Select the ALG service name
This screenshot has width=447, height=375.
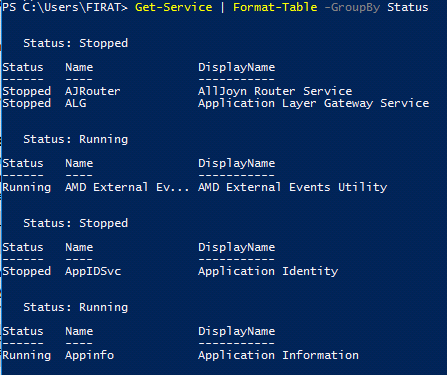(76, 103)
